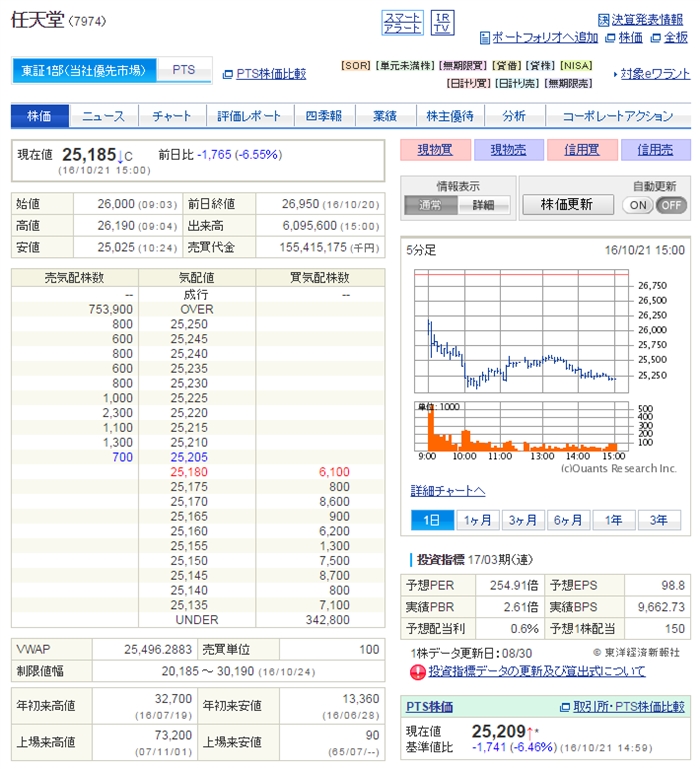
Task: Click ask price 25,220 row value
Action: 189,413
